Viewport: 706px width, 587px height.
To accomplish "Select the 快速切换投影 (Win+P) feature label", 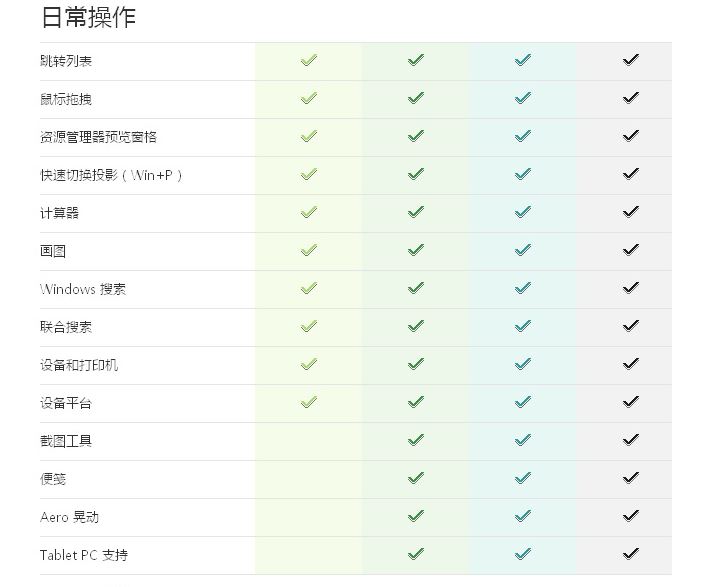I will coord(111,175).
